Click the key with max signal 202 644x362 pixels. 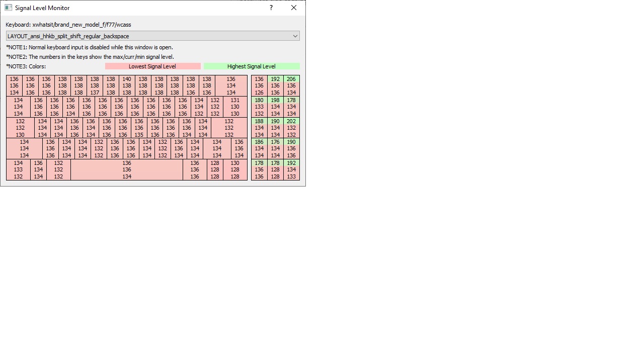coord(291,128)
